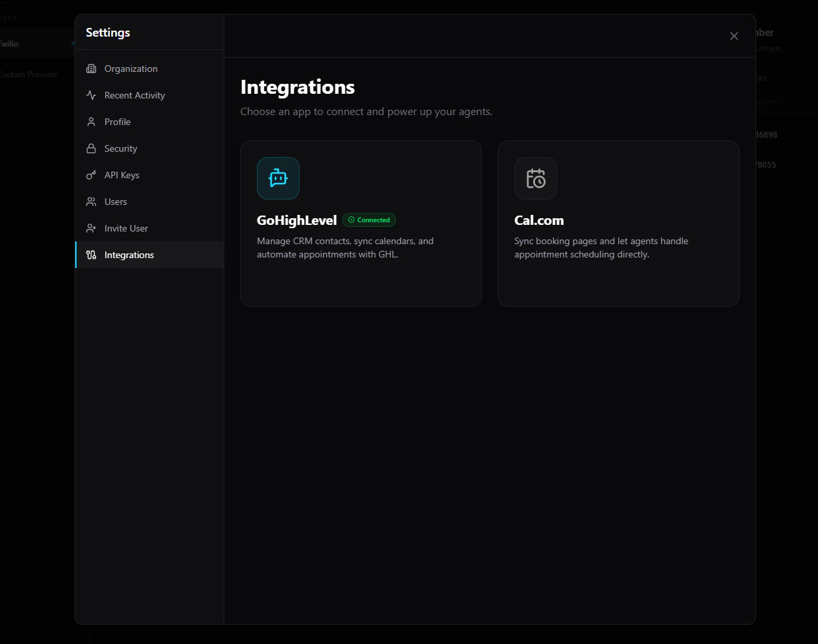Select the Integrations menu item
The image size is (818, 644).
[x=150, y=255]
